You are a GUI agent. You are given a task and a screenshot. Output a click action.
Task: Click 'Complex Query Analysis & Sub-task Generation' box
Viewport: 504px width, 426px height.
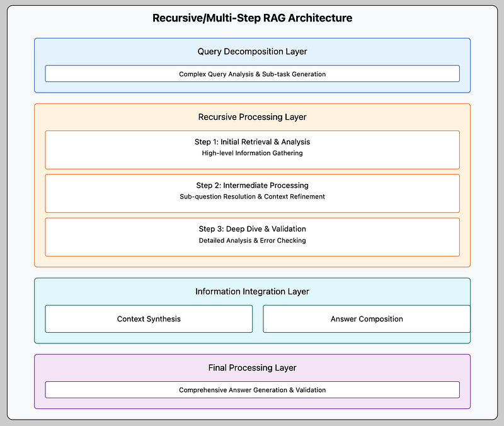tap(253, 74)
